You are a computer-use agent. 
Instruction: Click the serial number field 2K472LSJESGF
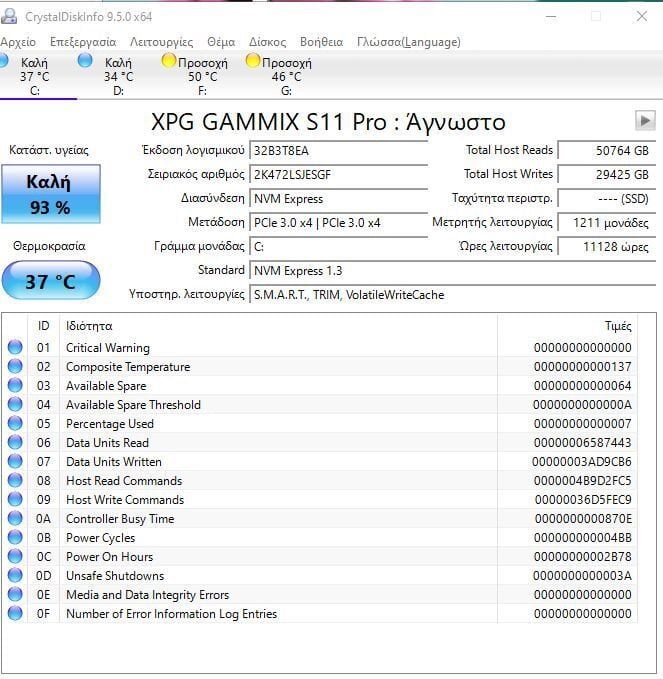(339, 175)
